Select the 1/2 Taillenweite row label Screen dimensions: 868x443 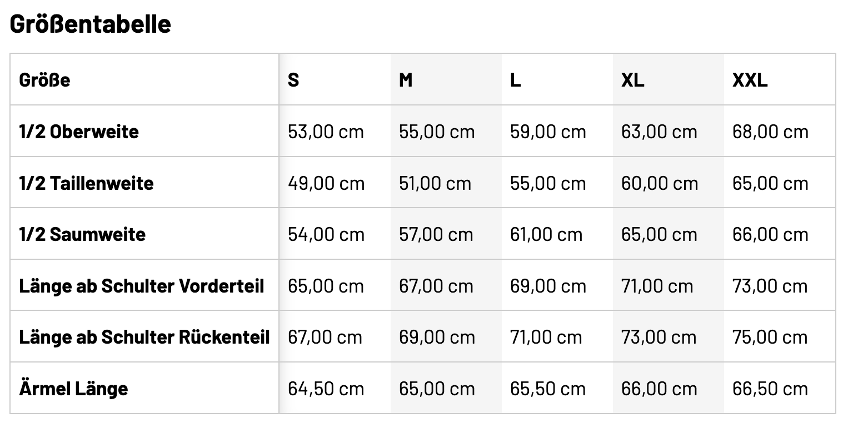pyautogui.click(x=86, y=183)
